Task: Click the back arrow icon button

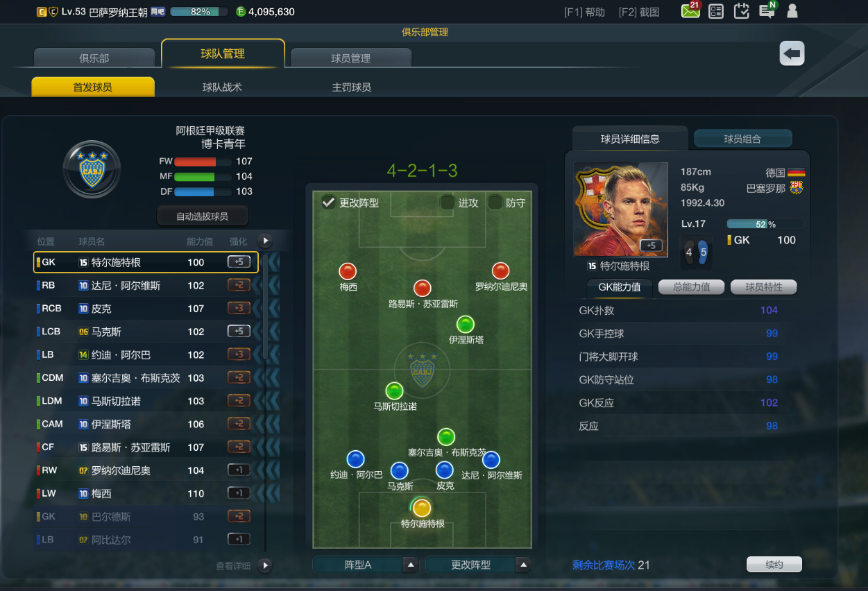Action: [792, 53]
